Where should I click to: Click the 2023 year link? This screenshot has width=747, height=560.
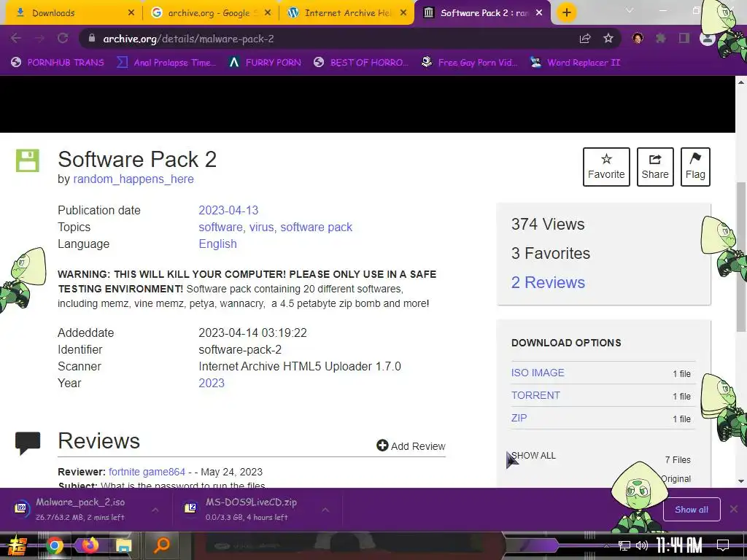tap(211, 384)
